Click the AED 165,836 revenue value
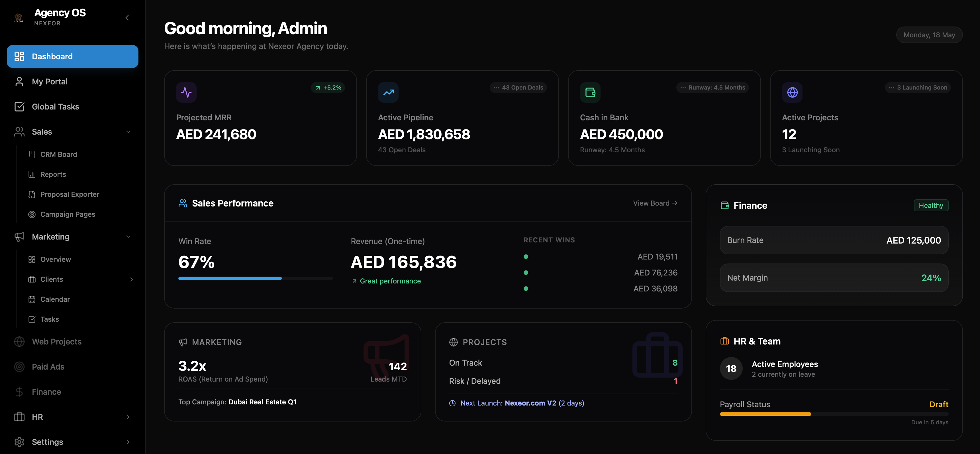The width and height of the screenshot is (980, 454). pyautogui.click(x=404, y=262)
